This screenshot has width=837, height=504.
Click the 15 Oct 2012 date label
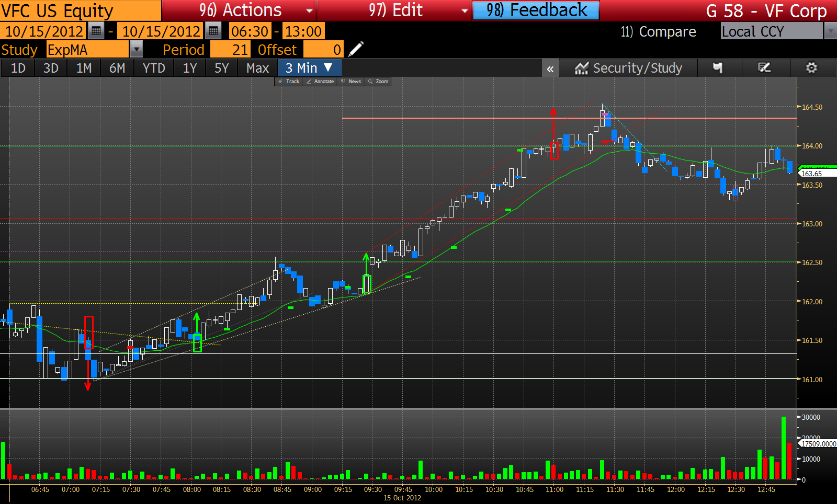coord(402,498)
